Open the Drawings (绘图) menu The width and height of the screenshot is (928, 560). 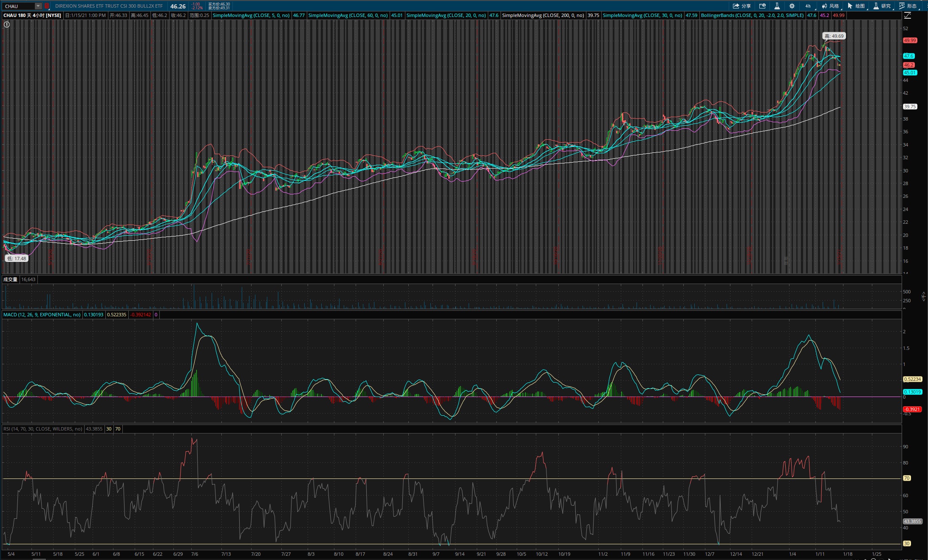pos(856,6)
